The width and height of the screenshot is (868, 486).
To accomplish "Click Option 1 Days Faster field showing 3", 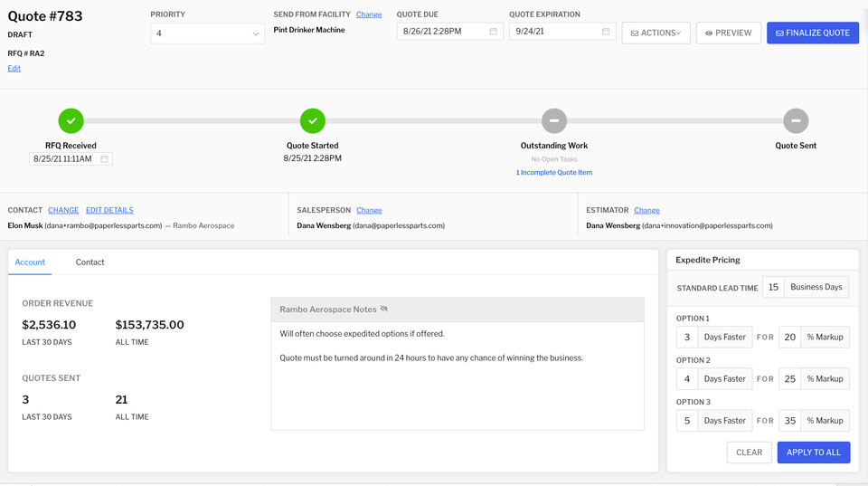I will pyautogui.click(x=687, y=337).
